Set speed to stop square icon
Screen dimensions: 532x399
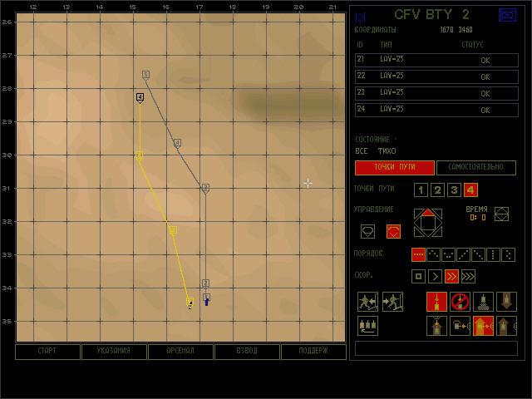pyautogui.click(x=418, y=277)
